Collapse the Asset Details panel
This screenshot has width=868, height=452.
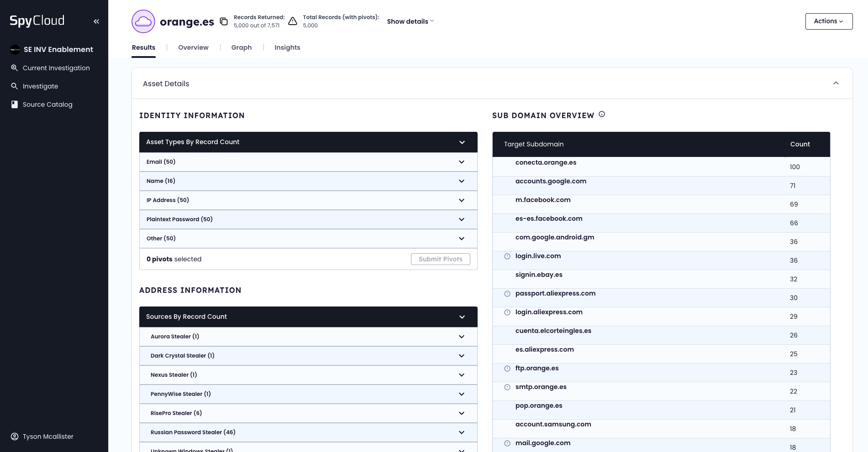(x=836, y=83)
